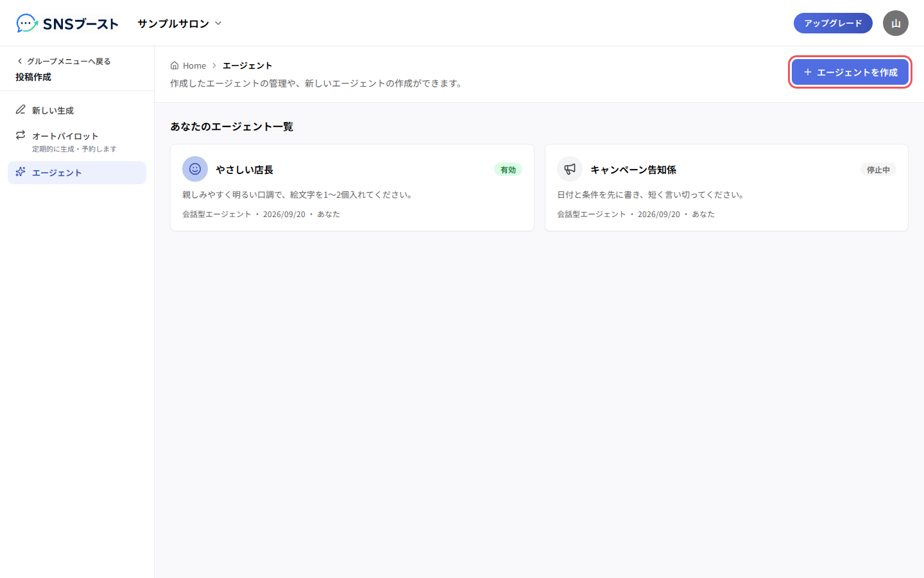Open the キャンペーン告知係 agent title
Screen dimensions: 924x578
click(633, 170)
